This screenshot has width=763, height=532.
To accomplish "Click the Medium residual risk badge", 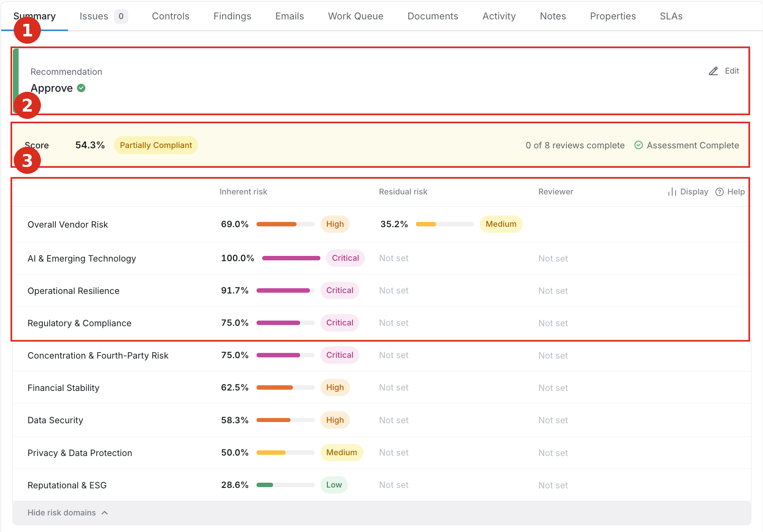I will click(501, 224).
